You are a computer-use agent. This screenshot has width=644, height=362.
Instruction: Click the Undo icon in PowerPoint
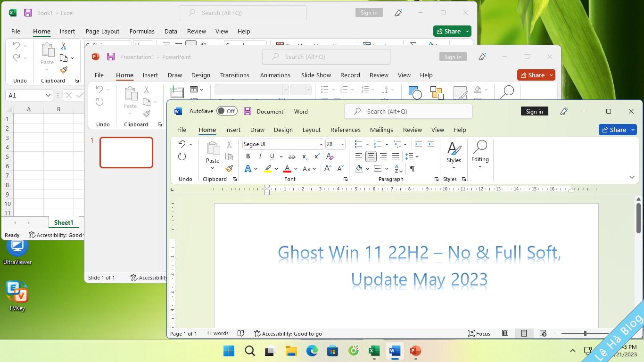[x=99, y=90]
